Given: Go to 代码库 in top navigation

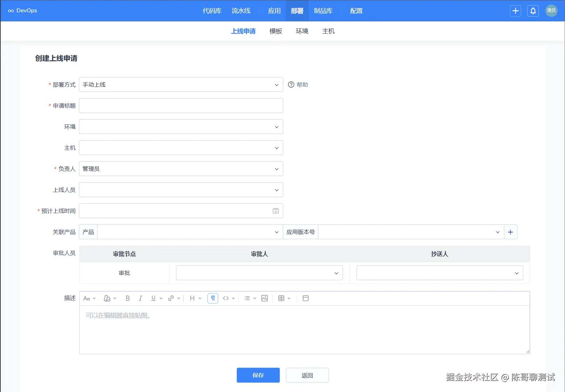Looking at the screenshot, I should [212, 11].
